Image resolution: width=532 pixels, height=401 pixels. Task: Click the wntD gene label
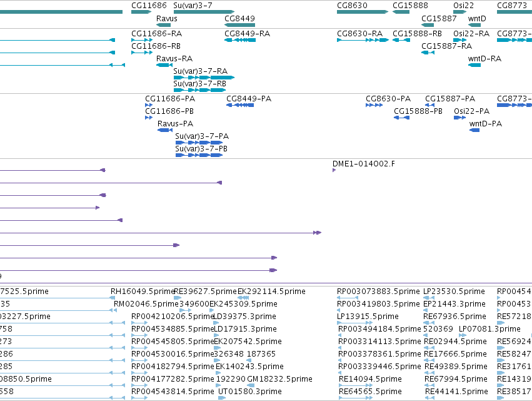477,18
